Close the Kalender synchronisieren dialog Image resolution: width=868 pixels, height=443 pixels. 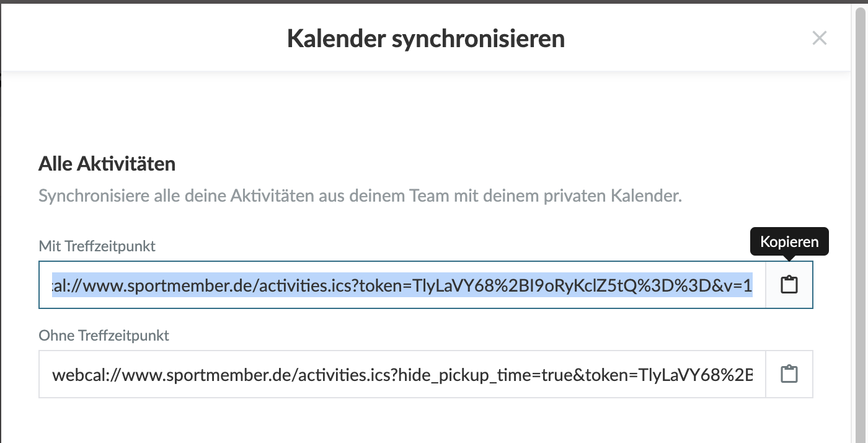point(819,38)
